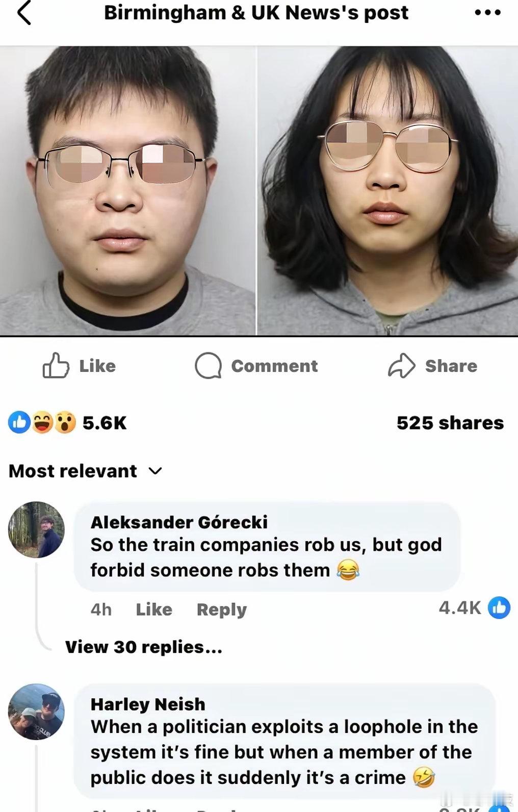Open the left mugshot photo

pos(127,191)
